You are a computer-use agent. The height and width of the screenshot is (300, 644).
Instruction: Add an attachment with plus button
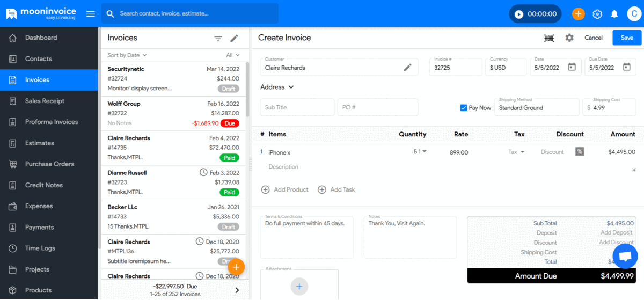tap(299, 286)
